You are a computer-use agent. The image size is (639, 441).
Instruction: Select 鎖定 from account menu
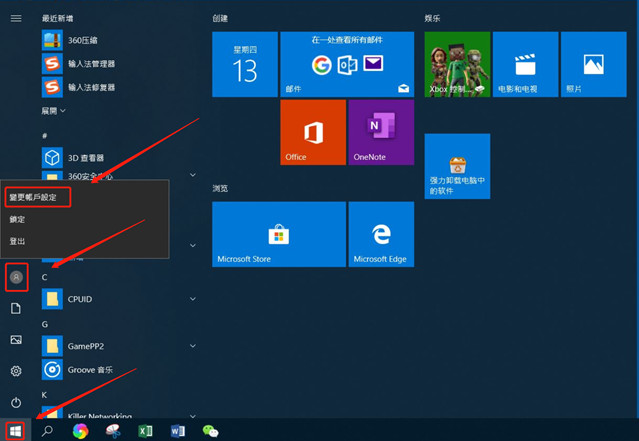(x=17, y=220)
